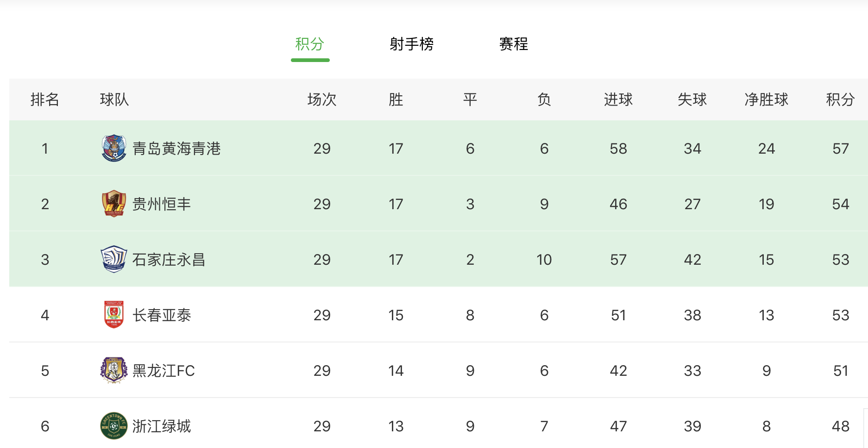Open the team name 黑龙江FC

pyautogui.click(x=164, y=371)
